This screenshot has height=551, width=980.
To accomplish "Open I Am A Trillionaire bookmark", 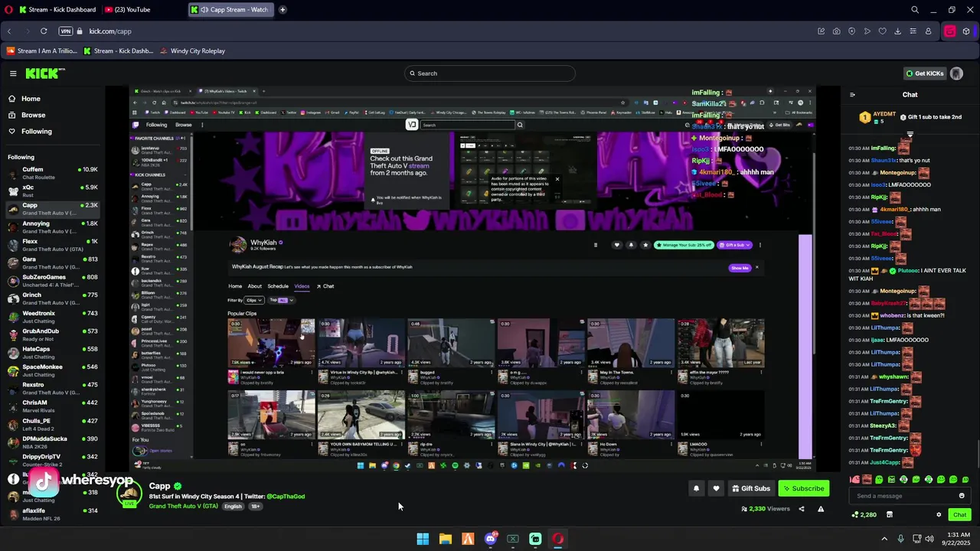I will (x=41, y=51).
